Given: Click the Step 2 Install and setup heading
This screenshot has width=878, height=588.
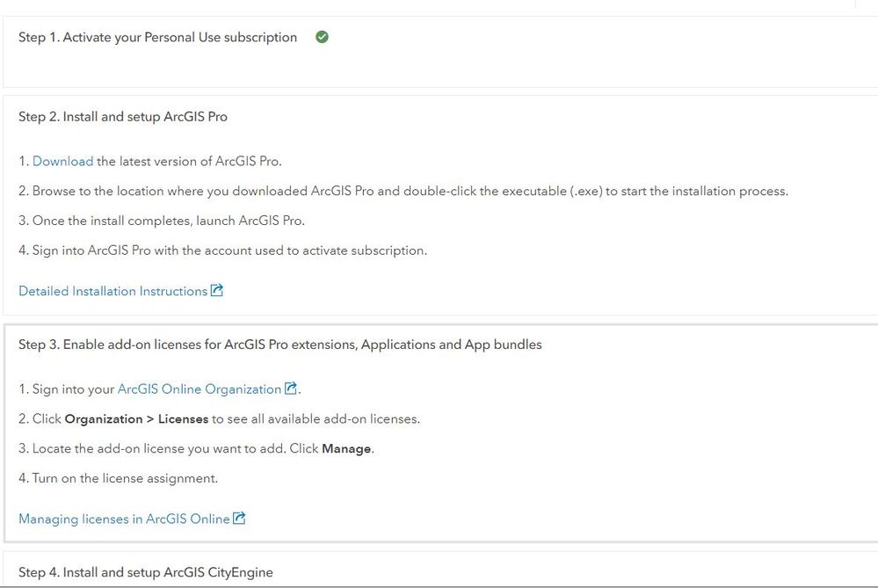Looking at the screenshot, I should (x=123, y=116).
